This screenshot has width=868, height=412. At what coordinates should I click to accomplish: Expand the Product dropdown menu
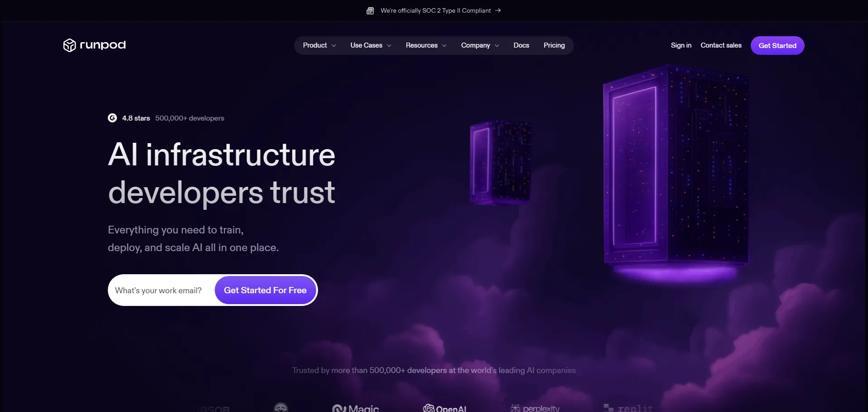319,45
